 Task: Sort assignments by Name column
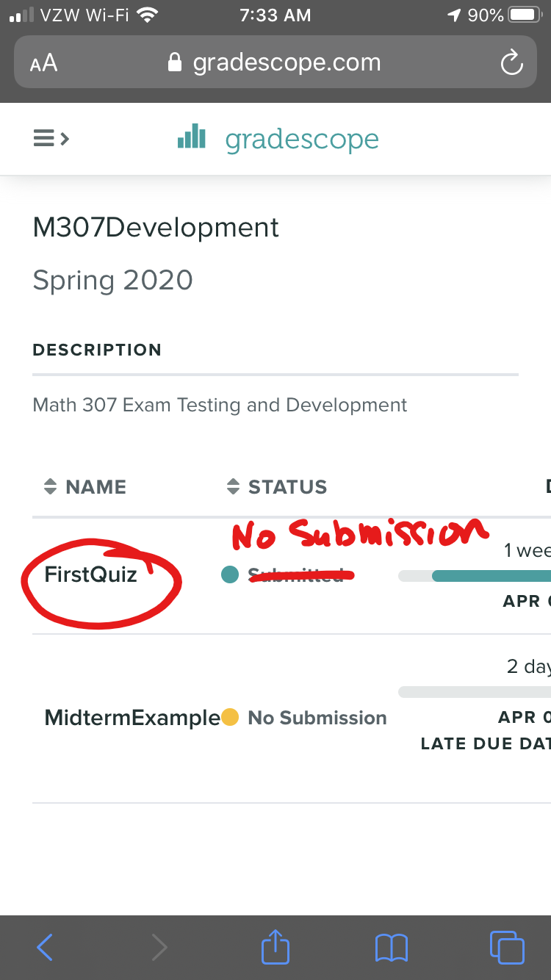85,487
